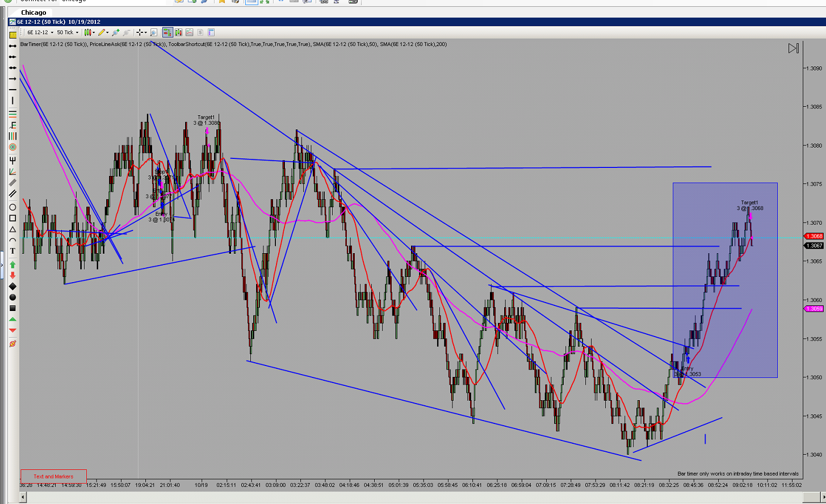The width and height of the screenshot is (826, 504).
Task: Click the Remove Drawing Objects icon
Action: click(x=12, y=344)
